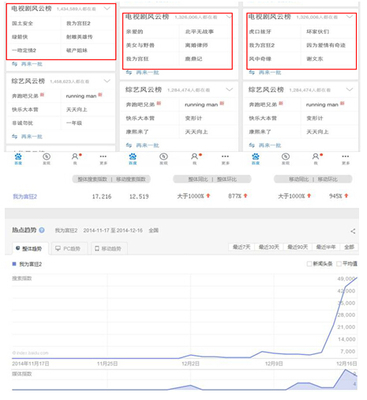The width and height of the screenshot is (367, 400).
Task: Open 谢文东 in the TV ranking
Action: tap(315, 59)
